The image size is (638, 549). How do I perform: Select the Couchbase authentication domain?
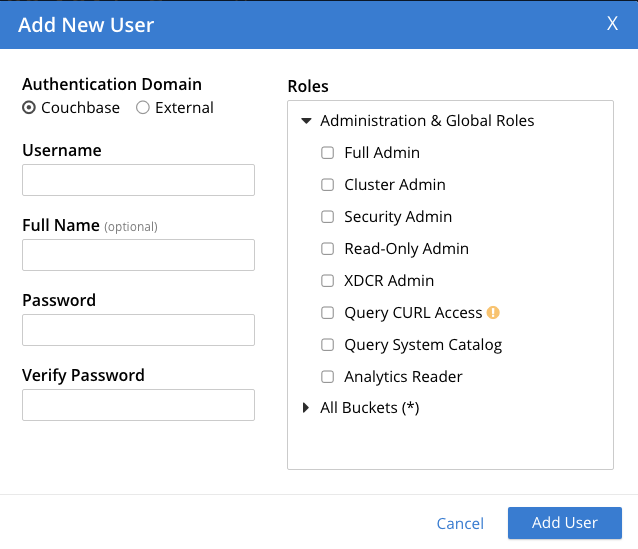29,108
